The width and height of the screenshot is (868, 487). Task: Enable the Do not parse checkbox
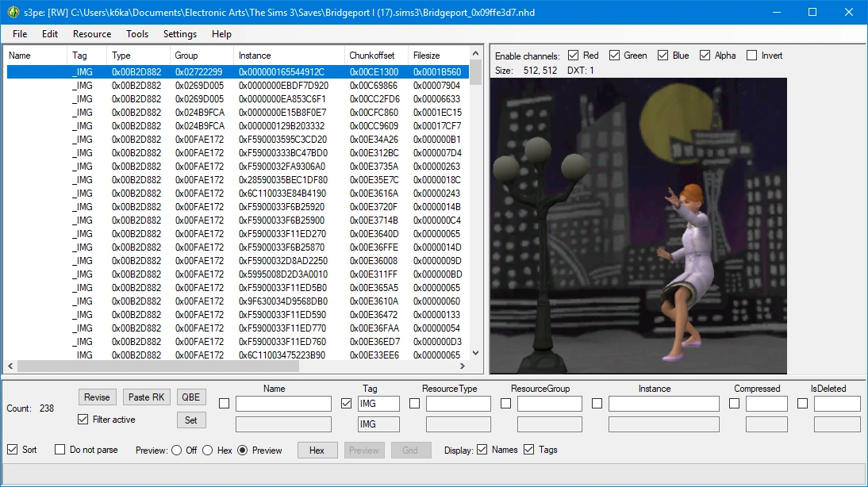click(x=60, y=450)
